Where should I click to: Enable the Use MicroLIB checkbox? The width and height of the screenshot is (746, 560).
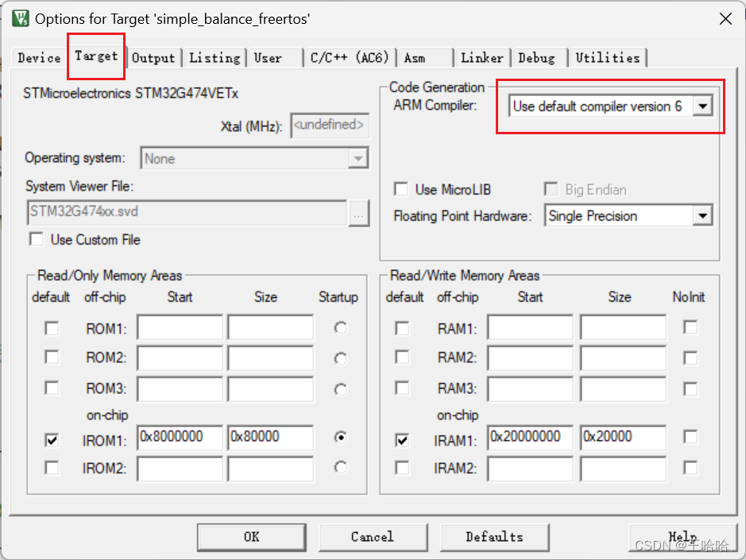click(401, 189)
